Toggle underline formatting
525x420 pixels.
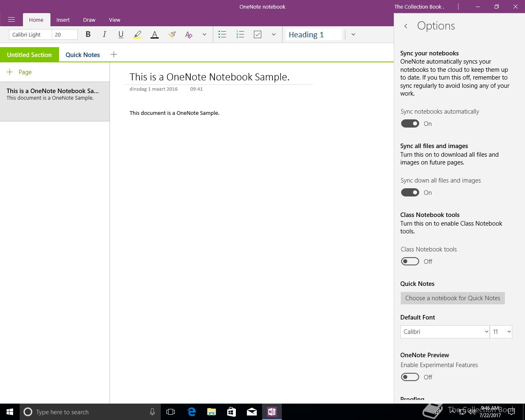(121, 34)
